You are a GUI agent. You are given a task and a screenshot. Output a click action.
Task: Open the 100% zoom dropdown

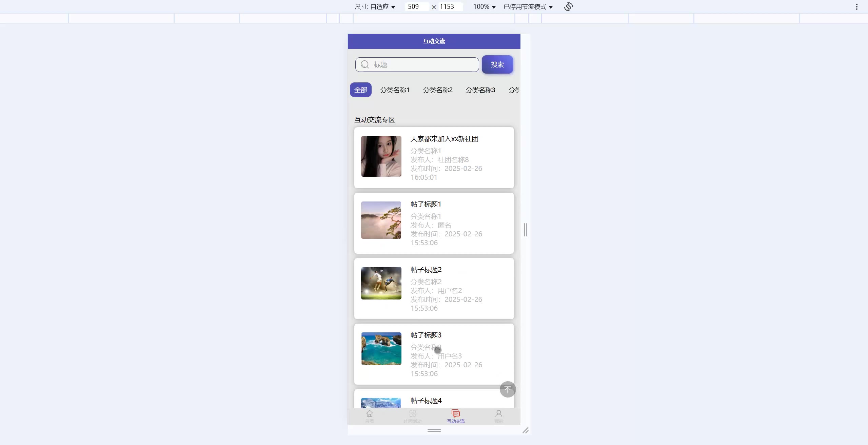[x=484, y=7]
